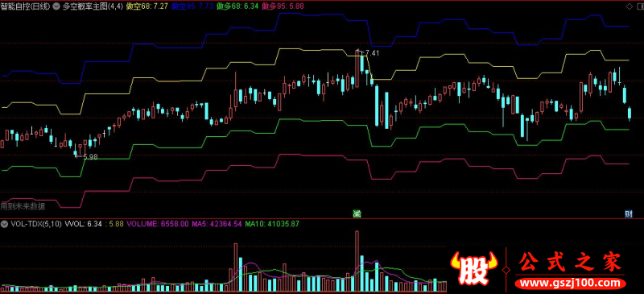Open the www.gszj100.com website link
This screenshot has width=644, height=294.
tap(571, 283)
